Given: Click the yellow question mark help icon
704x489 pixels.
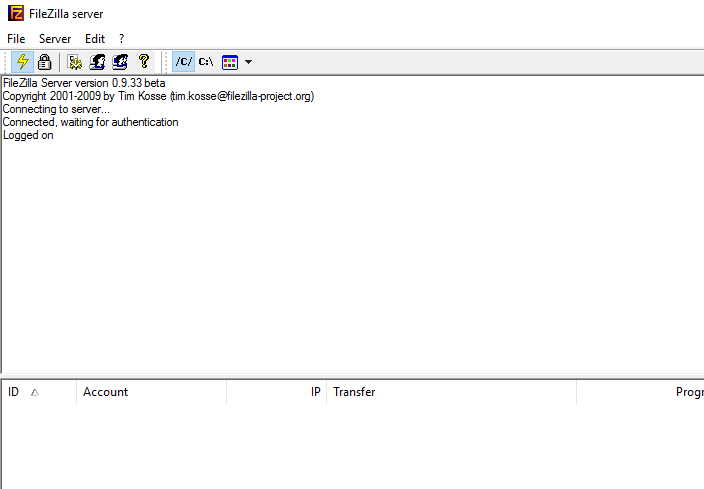Looking at the screenshot, I should 144,62.
